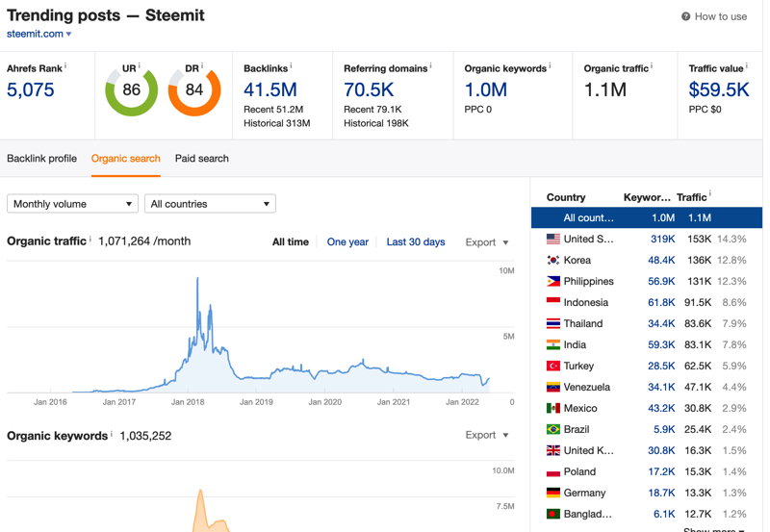Select the One year time range
The width and height of the screenshot is (770, 532).
347,242
